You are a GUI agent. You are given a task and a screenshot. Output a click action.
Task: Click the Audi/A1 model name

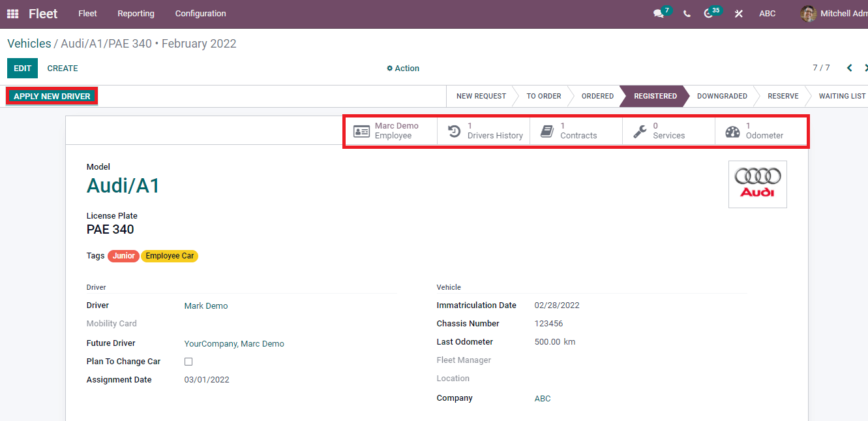coord(123,186)
